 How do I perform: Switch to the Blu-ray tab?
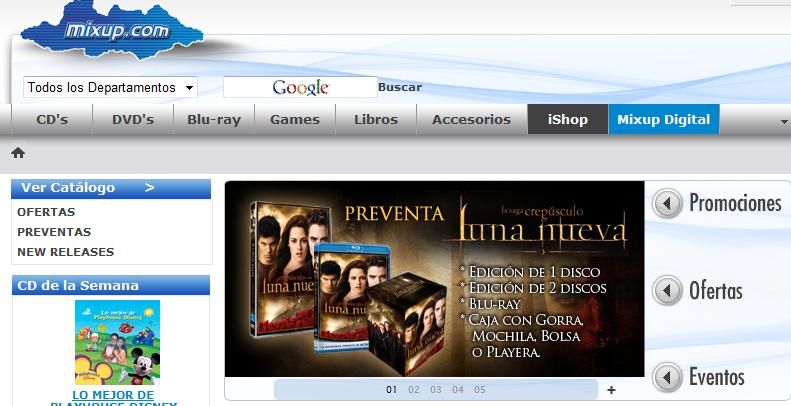pyautogui.click(x=214, y=120)
